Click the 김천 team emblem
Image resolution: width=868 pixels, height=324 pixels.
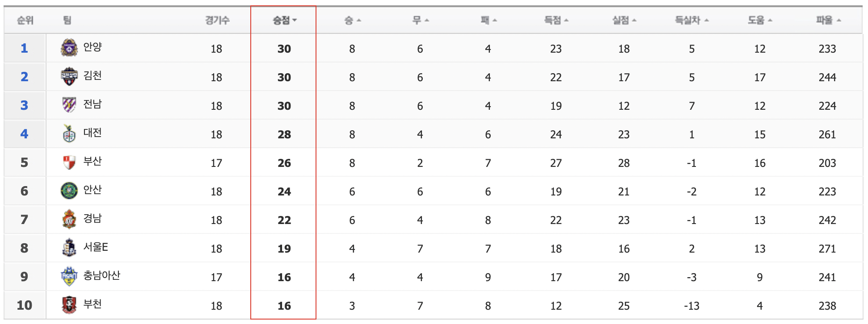click(69, 76)
